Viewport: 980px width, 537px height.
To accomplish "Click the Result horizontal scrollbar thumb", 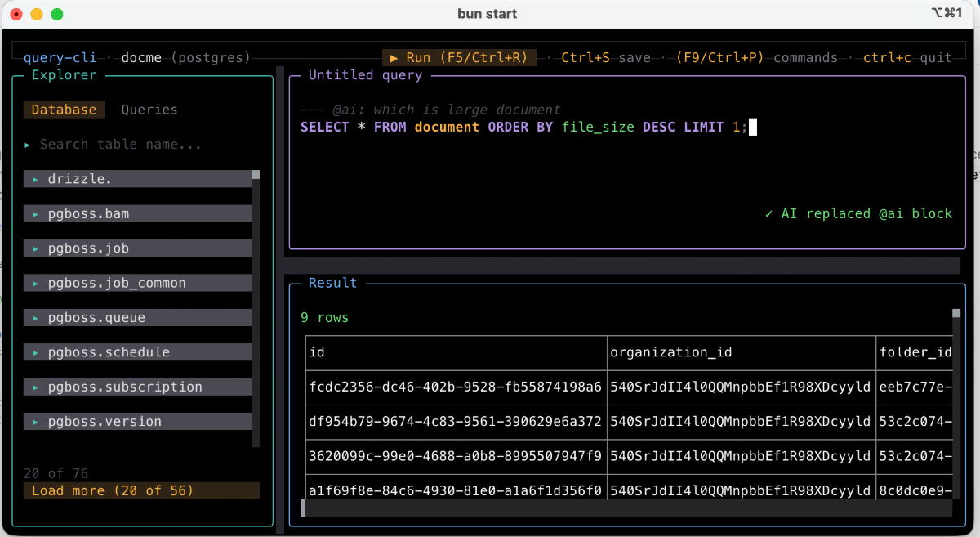I will 303,508.
